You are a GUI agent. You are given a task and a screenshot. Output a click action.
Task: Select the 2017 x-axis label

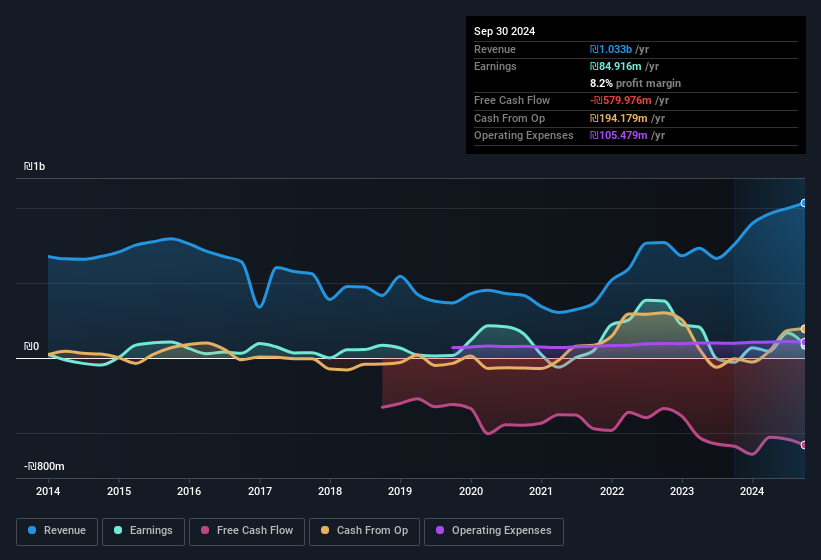point(260,491)
